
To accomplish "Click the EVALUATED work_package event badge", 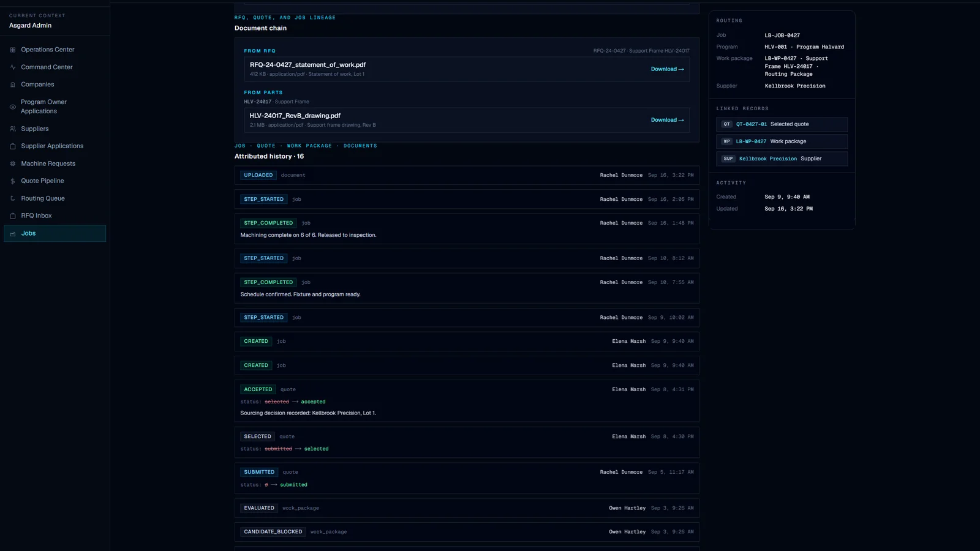I will pyautogui.click(x=259, y=508).
